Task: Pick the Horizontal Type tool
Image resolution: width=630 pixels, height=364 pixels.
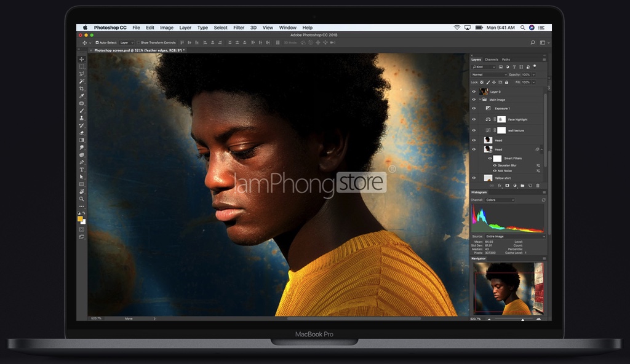Action: tap(82, 170)
